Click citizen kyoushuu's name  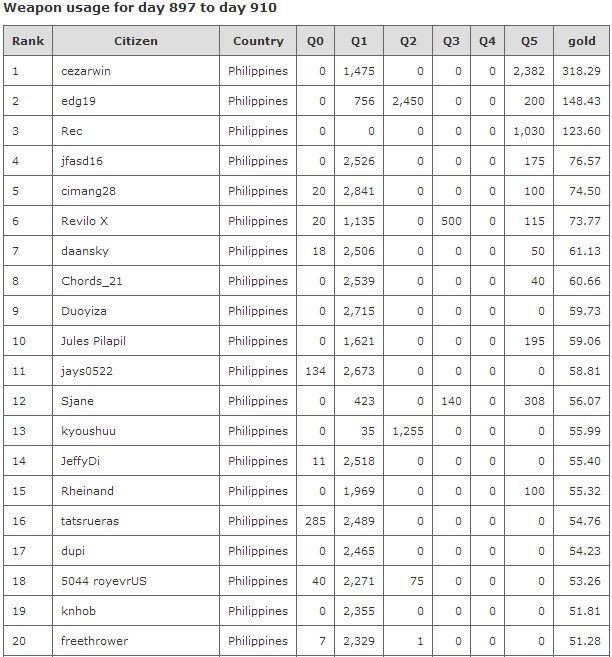click(x=88, y=431)
